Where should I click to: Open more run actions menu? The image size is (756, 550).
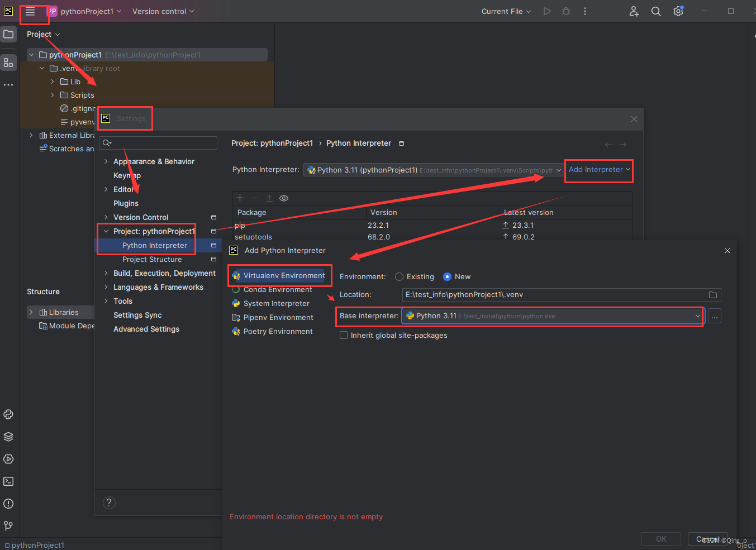click(x=585, y=11)
